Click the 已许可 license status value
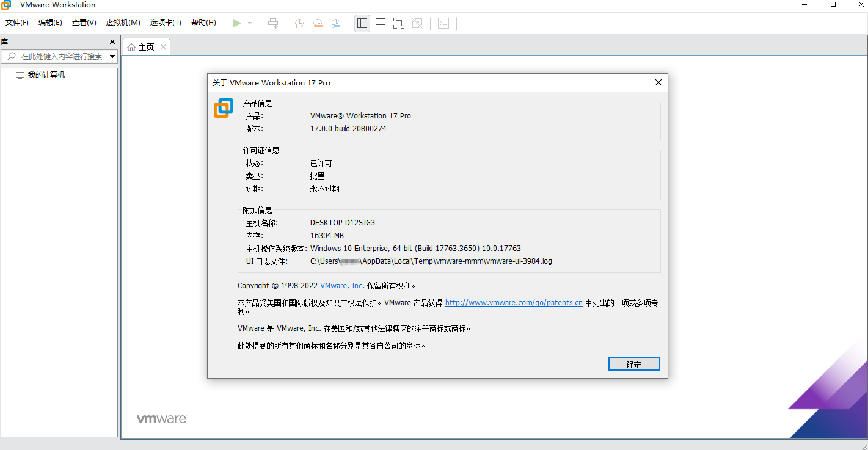 321,164
